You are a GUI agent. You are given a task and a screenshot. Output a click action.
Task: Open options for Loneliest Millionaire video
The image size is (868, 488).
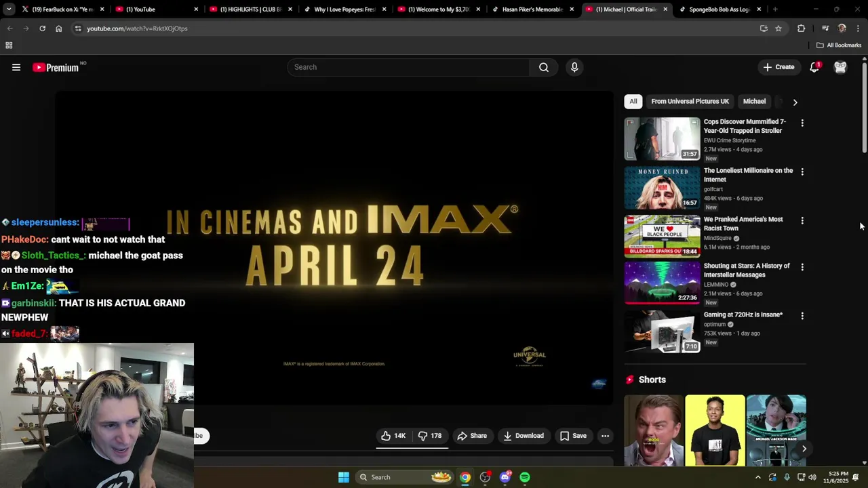tap(802, 171)
